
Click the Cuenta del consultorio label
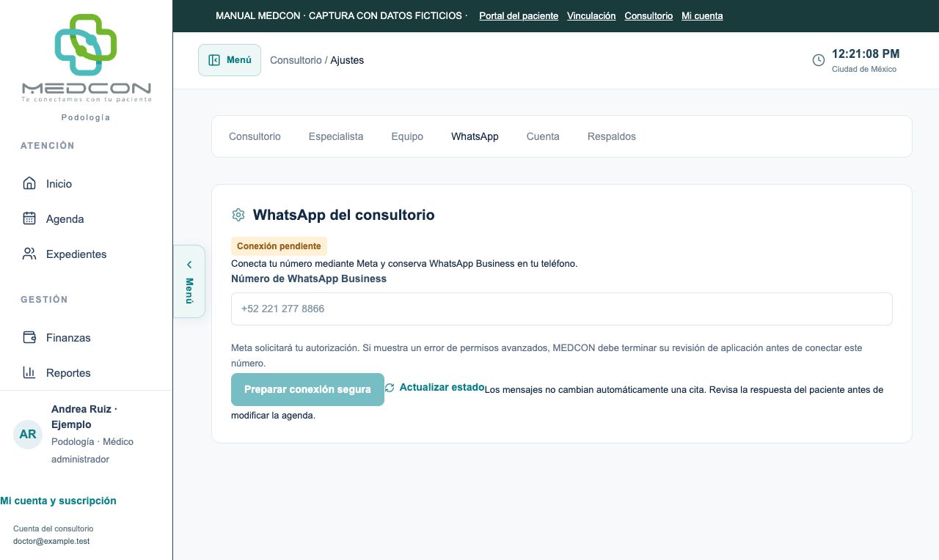53,528
